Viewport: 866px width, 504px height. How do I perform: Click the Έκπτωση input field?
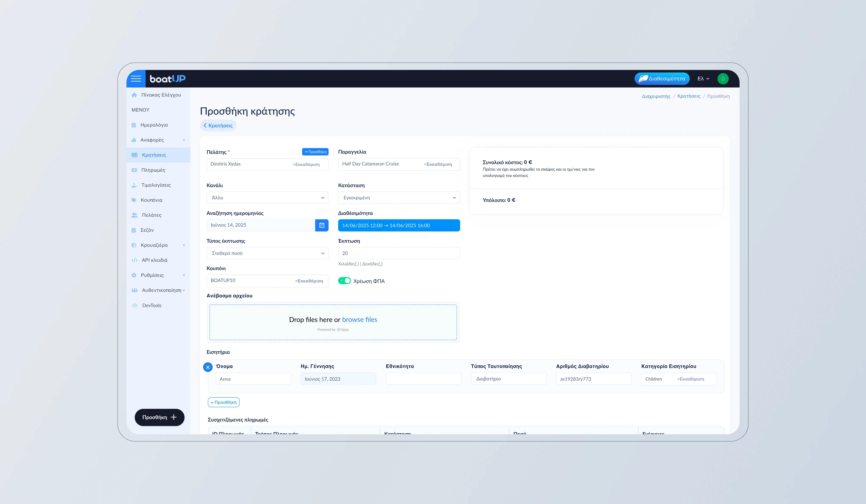tap(399, 253)
